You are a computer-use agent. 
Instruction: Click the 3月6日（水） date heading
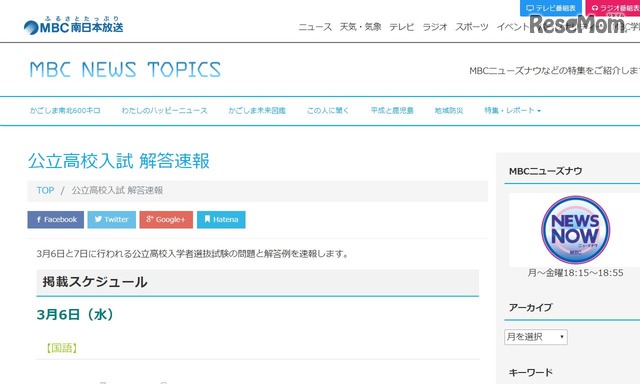point(76,315)
